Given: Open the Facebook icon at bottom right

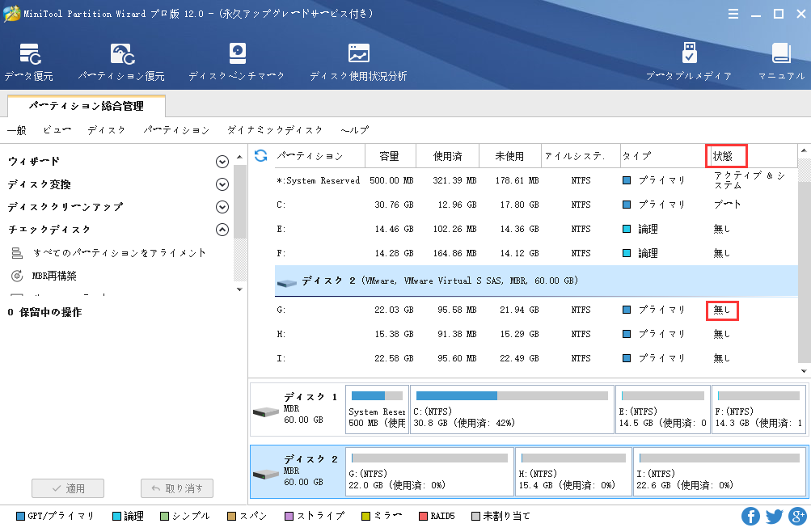Looking at the screenshot, I should (x=750, y=516).
